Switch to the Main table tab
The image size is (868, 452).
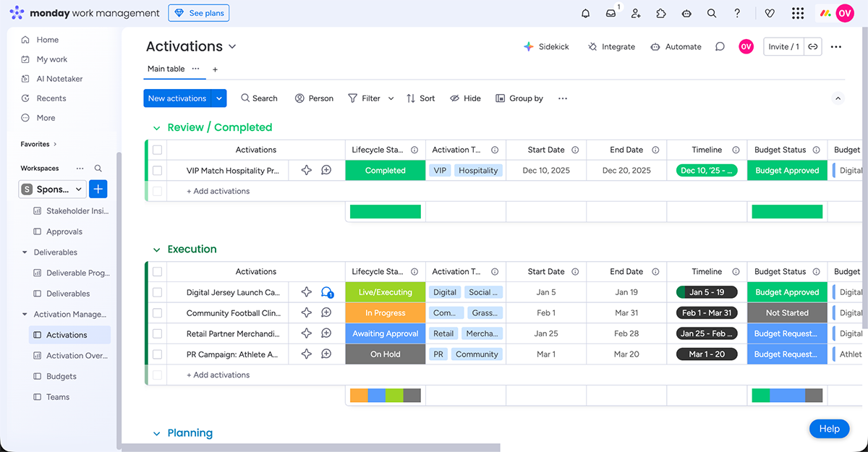(x=166, y=69)
